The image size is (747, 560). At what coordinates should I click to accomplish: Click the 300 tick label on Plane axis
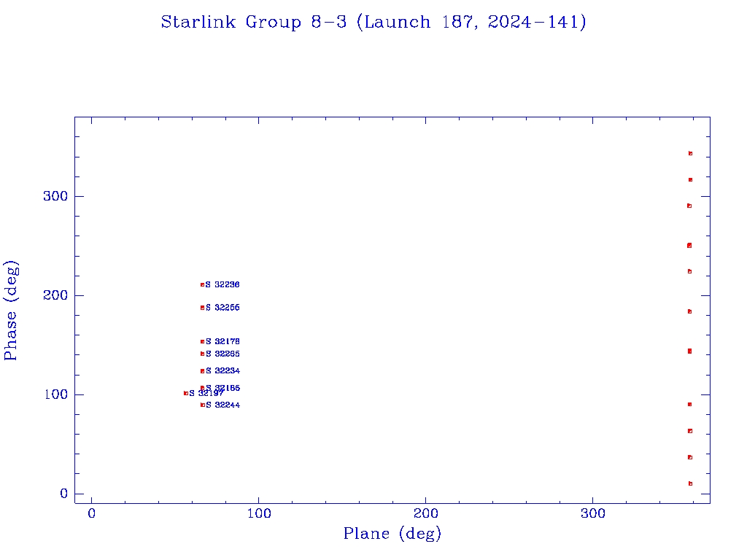coord(592,513)
